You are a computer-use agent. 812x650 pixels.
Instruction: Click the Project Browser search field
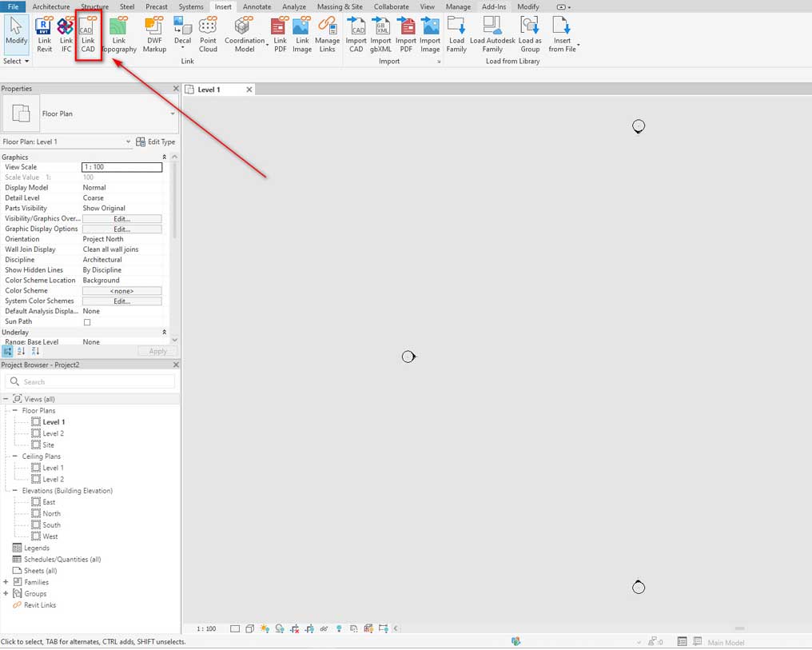(x=90, y=382)
